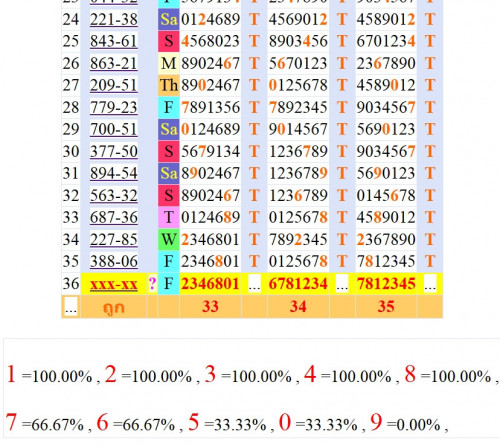
Task: Select the Th day cell in row 27
Action: 169,85
